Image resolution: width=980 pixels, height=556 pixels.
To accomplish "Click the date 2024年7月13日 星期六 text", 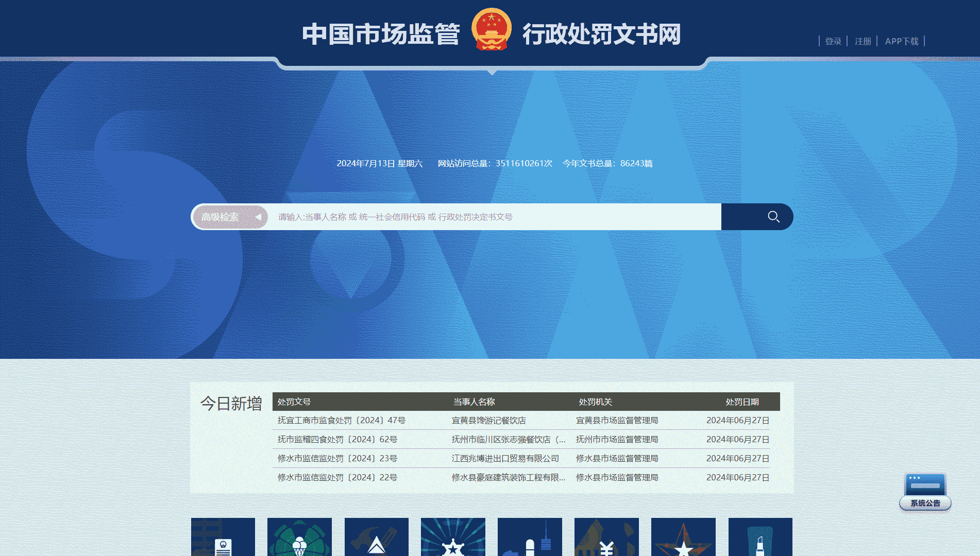I will [x=380, y=164].
